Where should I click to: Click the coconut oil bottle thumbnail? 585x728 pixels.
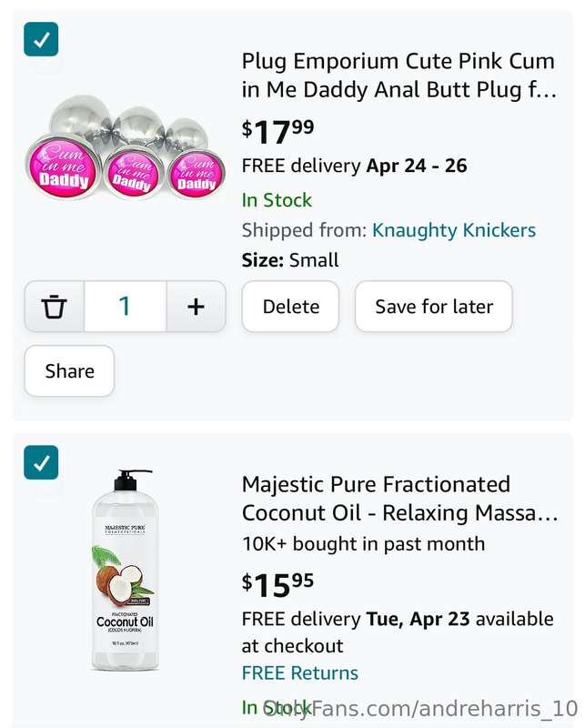[125, 571]
